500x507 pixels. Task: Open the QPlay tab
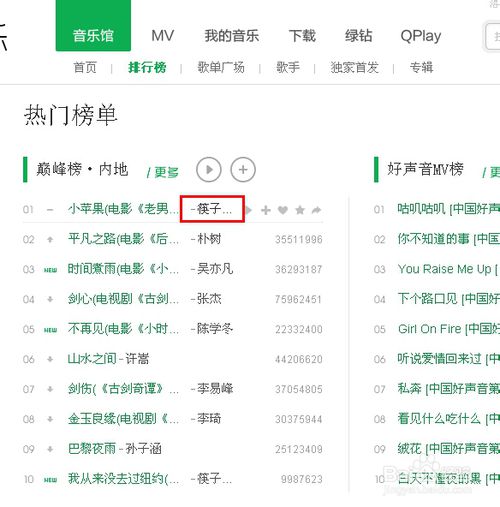421,36
